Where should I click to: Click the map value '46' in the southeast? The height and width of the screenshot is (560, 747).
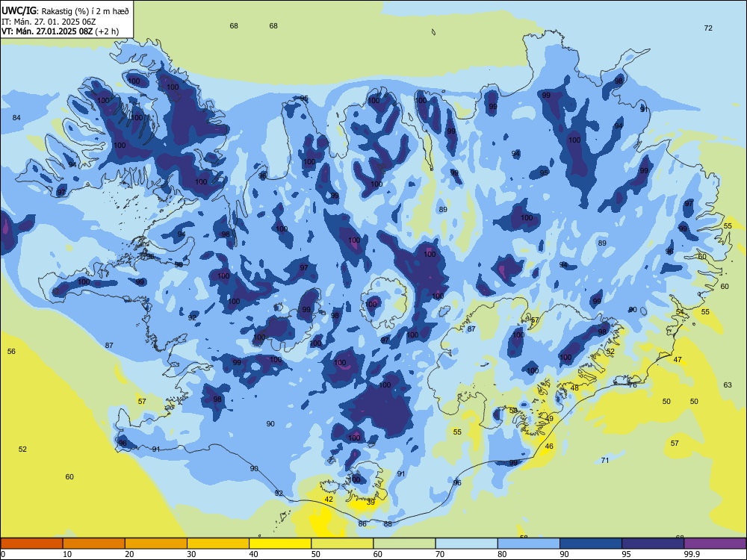point(549,447)
